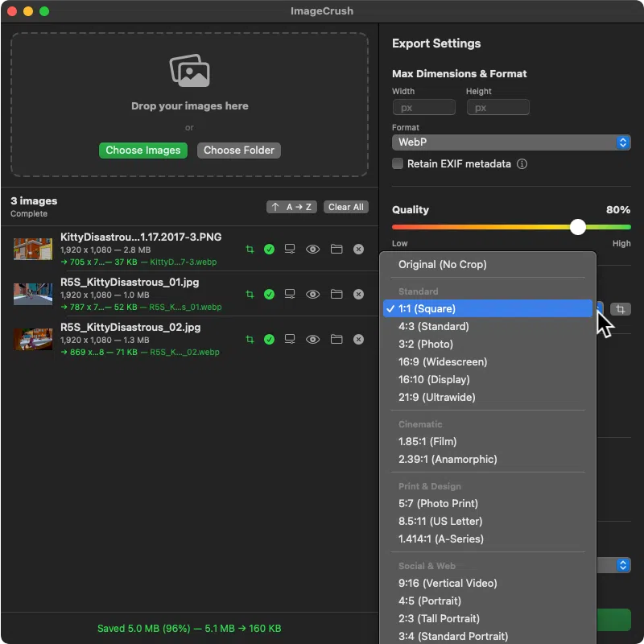Image resolution: width=644 pixels, height=644 pixels.
Task: Click the Clear All button
Action: (346, 207)
